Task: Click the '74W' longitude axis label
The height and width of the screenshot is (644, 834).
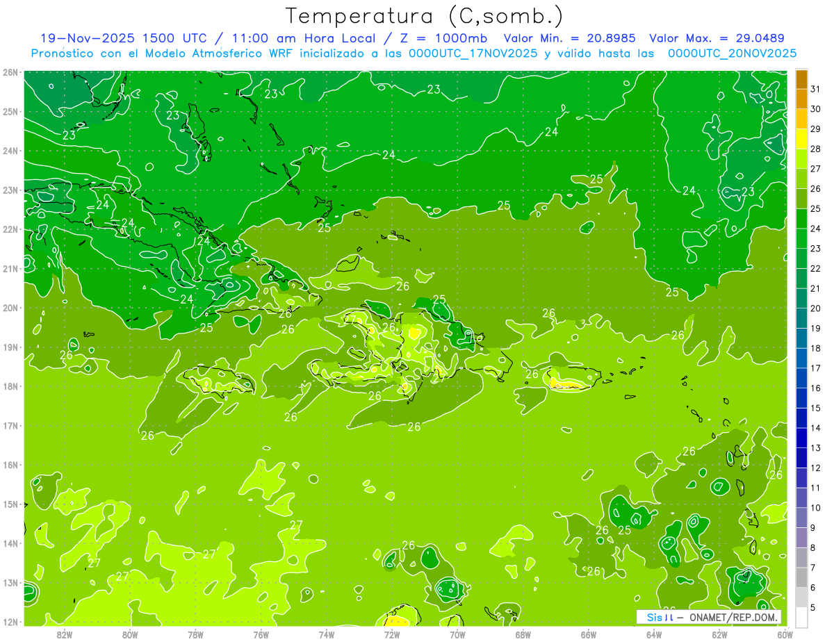Action: (327, 634)
